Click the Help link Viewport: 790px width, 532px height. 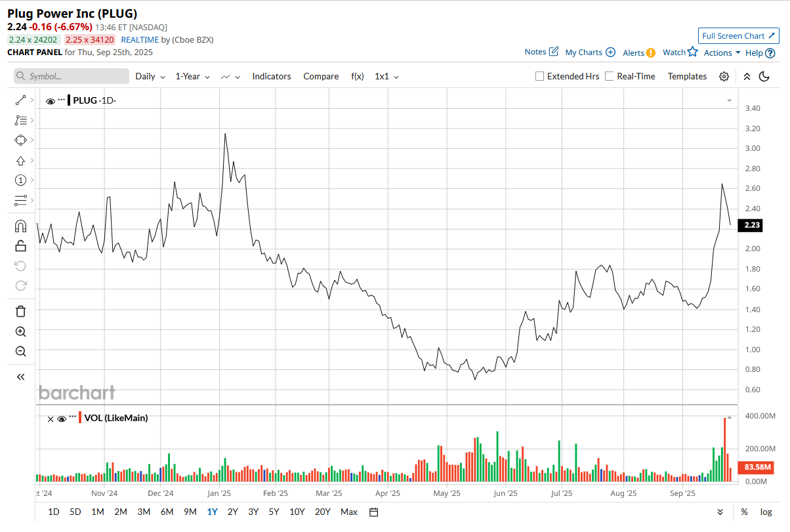pyautogui.click(x=754, y=52)
